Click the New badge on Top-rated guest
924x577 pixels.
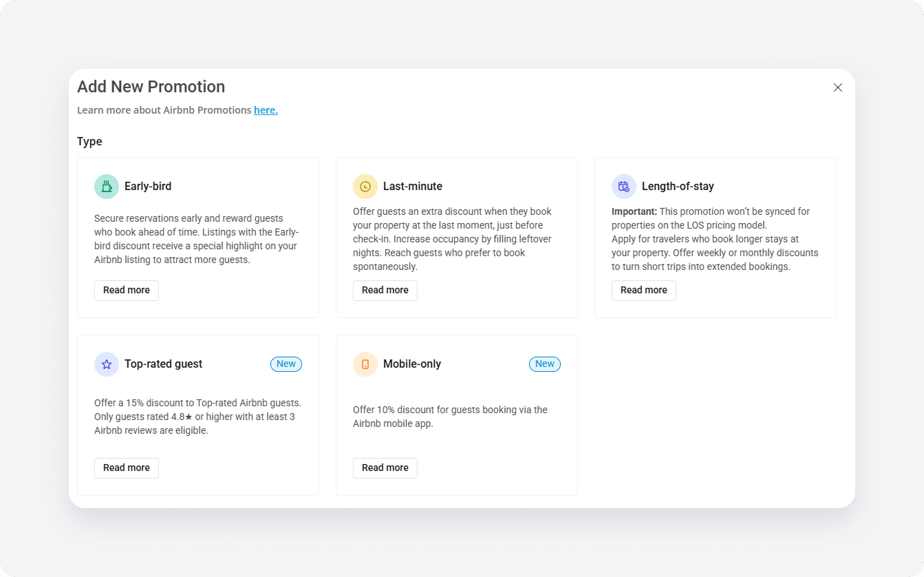pos(286,364)
